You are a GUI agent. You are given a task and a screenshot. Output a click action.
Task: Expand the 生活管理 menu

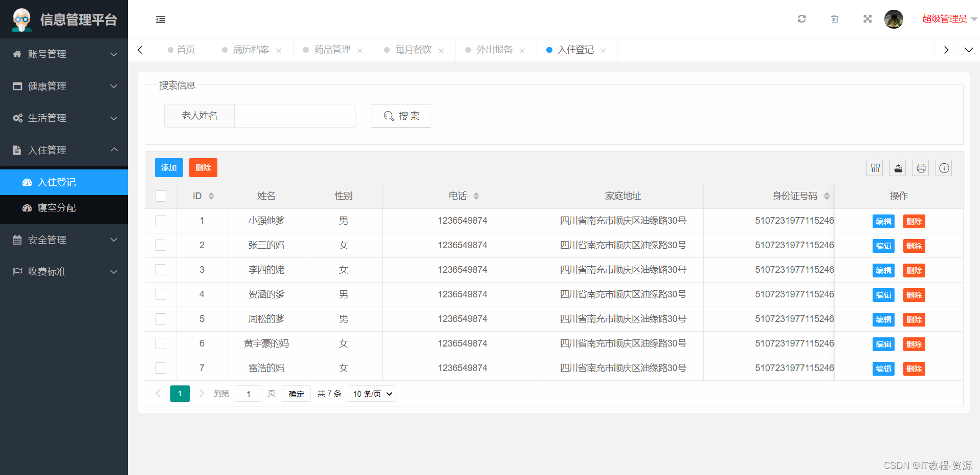pos(64,118)
